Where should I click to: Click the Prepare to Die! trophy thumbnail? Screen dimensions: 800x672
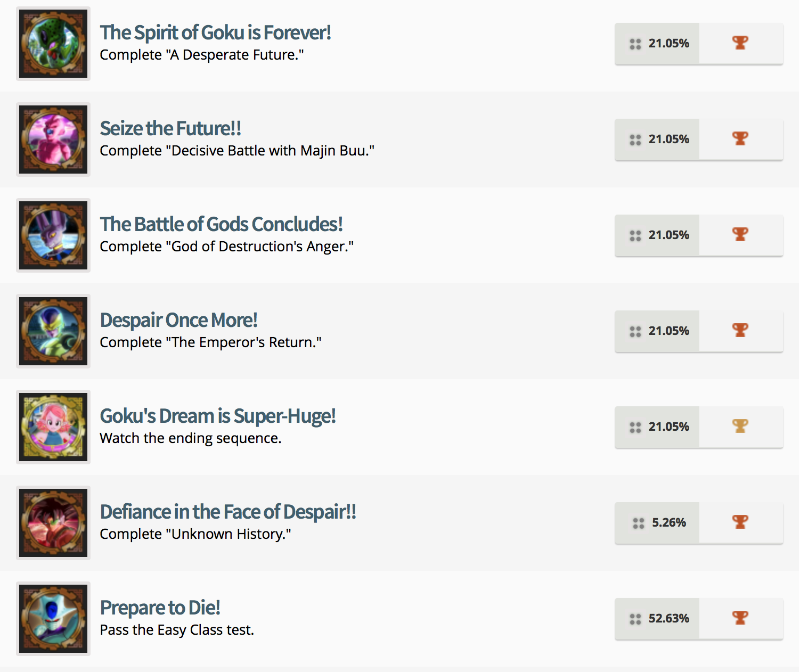coord(53,619)
